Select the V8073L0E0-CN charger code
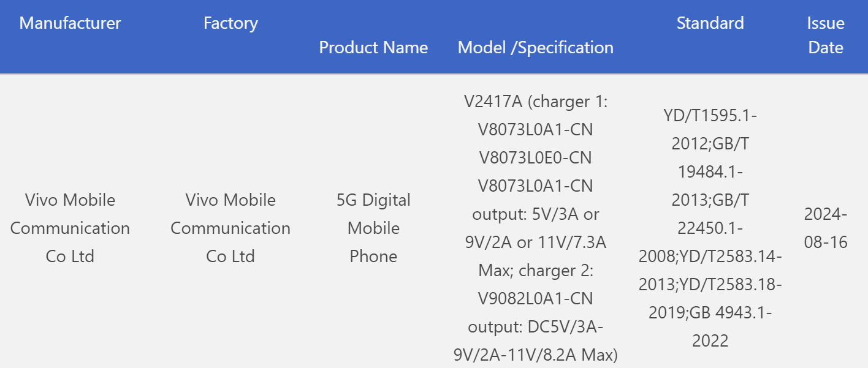868x368 pixels. pos(535,158)
